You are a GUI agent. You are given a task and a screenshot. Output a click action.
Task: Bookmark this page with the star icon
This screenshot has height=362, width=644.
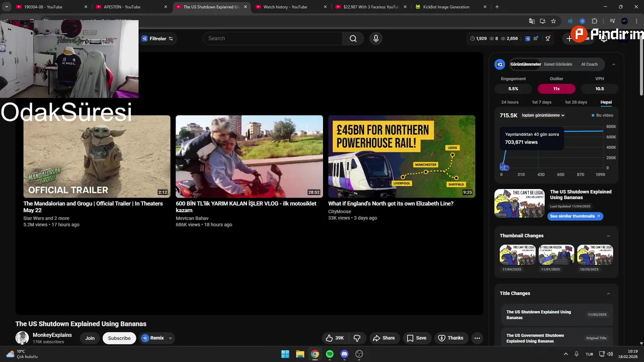pyautogui.click(x=553, y=21)
